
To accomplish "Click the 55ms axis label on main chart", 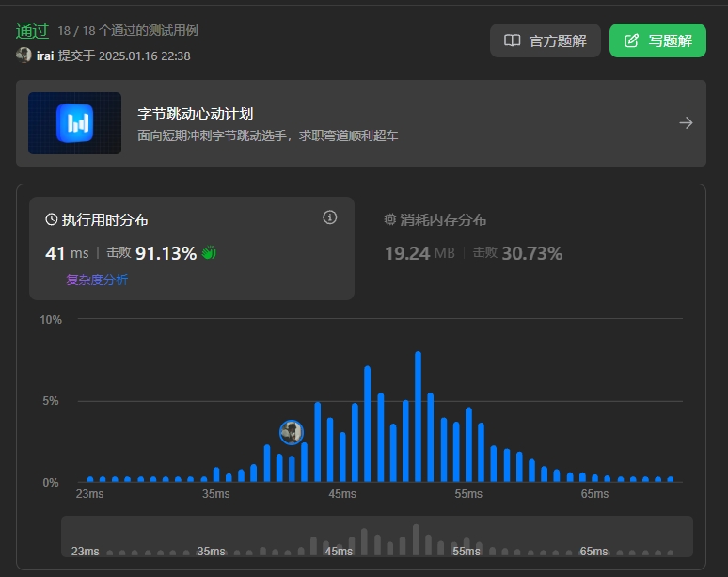I will (x=468, y=494).
